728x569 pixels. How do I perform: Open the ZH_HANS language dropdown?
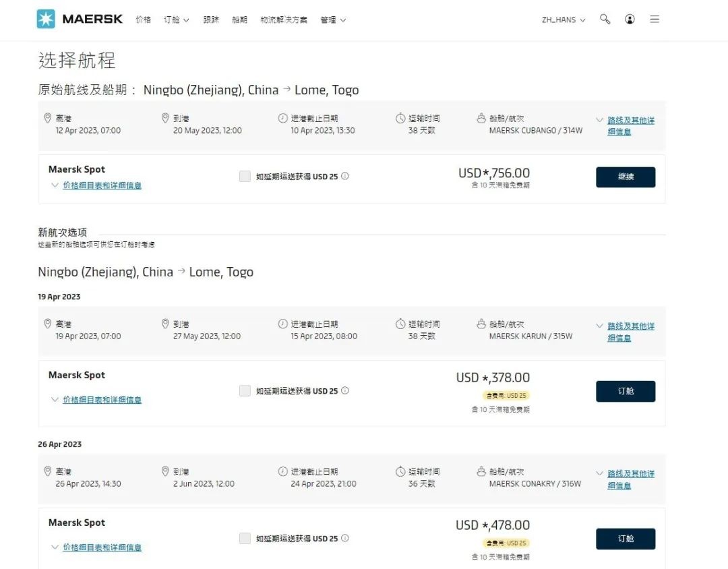563,20
